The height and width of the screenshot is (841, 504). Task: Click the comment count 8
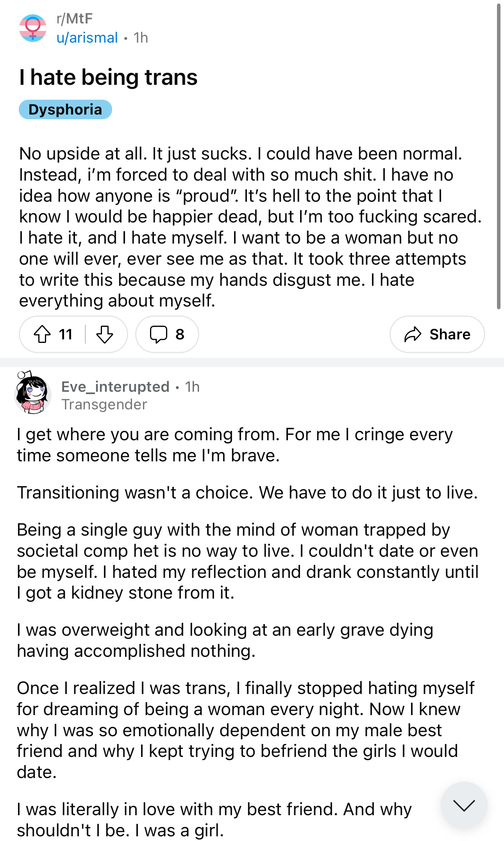coord(180,334)
